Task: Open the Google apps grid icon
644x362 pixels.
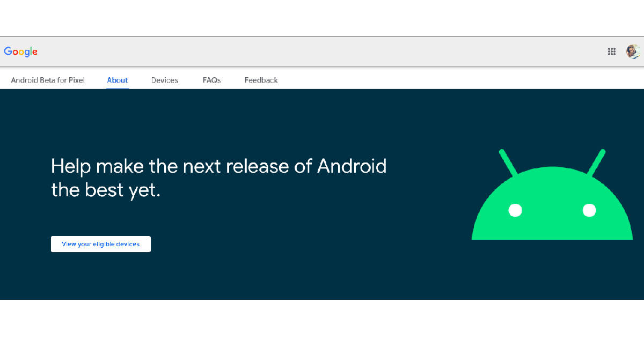Action: click(x=611, y=51)
